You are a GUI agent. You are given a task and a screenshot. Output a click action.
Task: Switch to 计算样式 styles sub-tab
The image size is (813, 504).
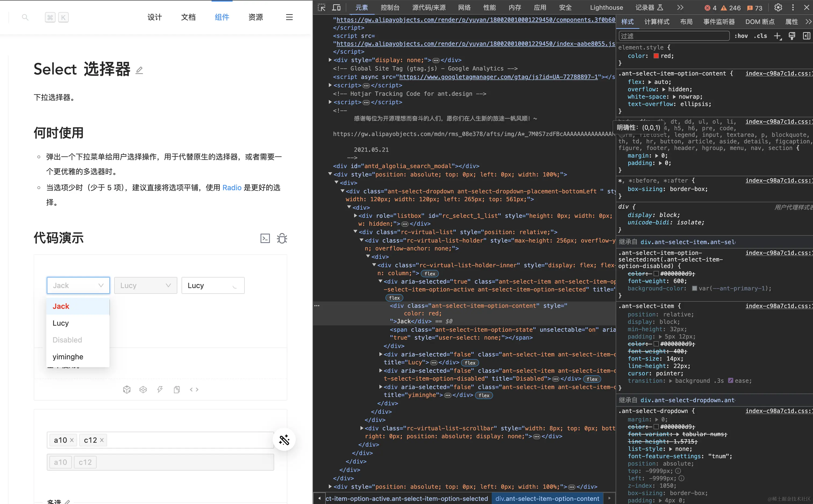tap(657, 22)
